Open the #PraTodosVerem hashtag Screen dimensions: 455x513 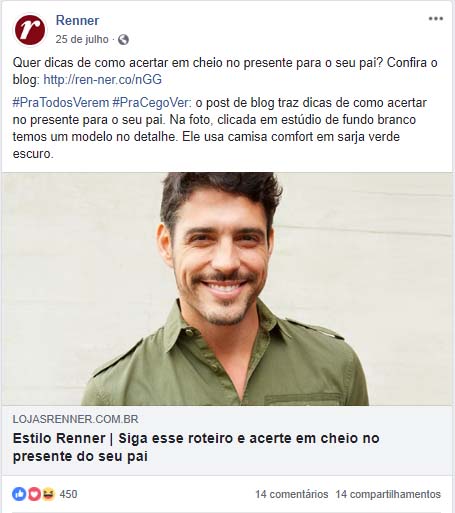point(61,103)
